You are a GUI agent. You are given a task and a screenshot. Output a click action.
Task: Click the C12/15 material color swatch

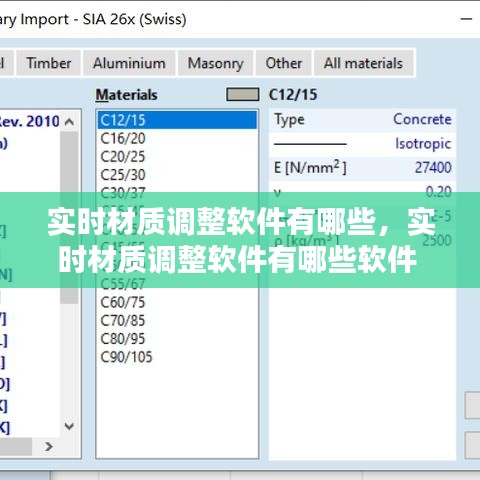coord(243,94)
